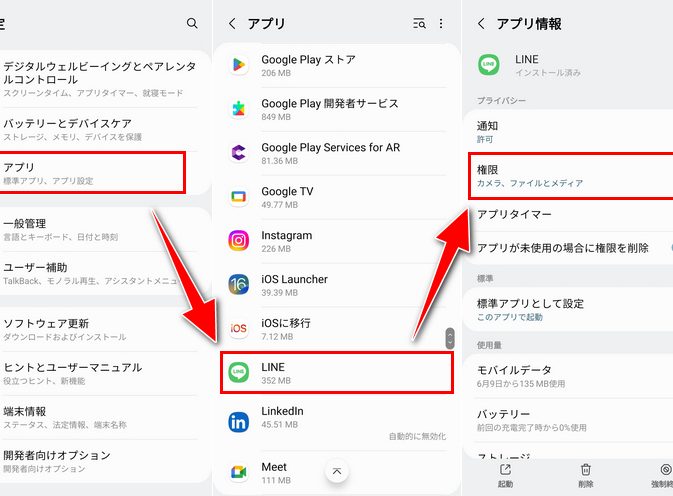
Task: Open 権限 permissions for LINE
Action: point(571,175)
